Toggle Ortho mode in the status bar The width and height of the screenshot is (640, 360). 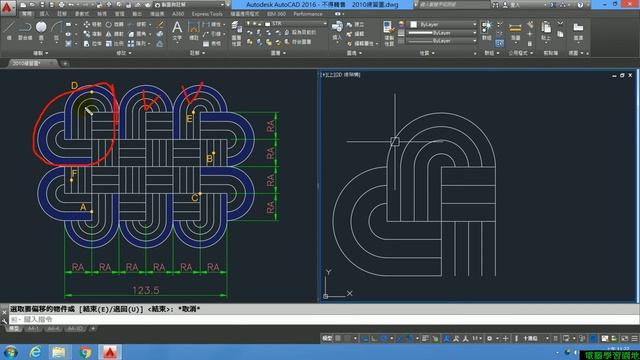coord(374,338)
